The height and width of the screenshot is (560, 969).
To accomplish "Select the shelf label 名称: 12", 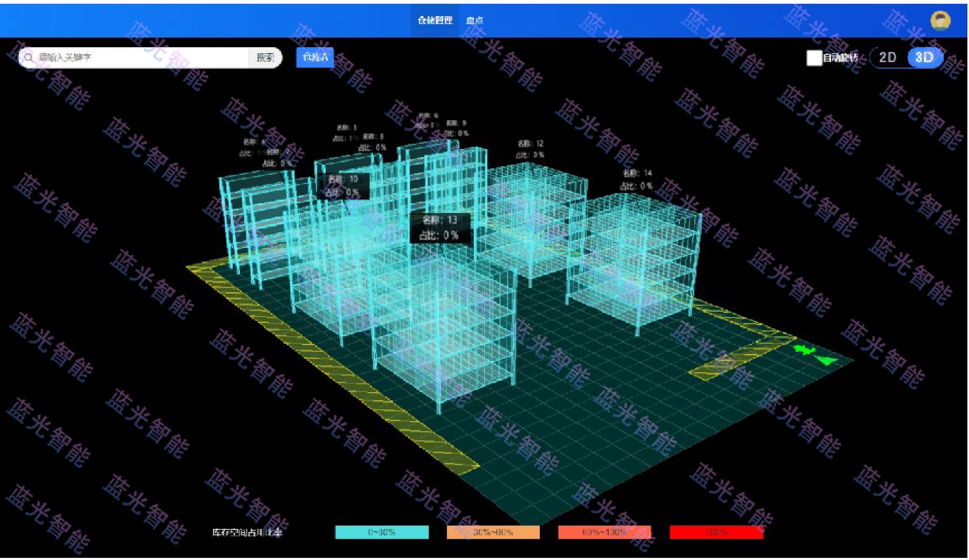I will tap(530, 149).
